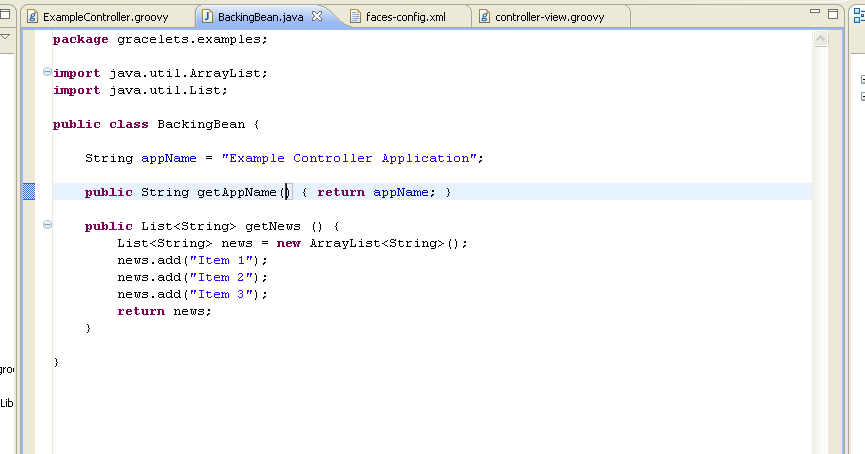865x454 pixels.
Task: Click the BackingBean.java file icon
Action: pyautogui.click(x=207, y=17)
